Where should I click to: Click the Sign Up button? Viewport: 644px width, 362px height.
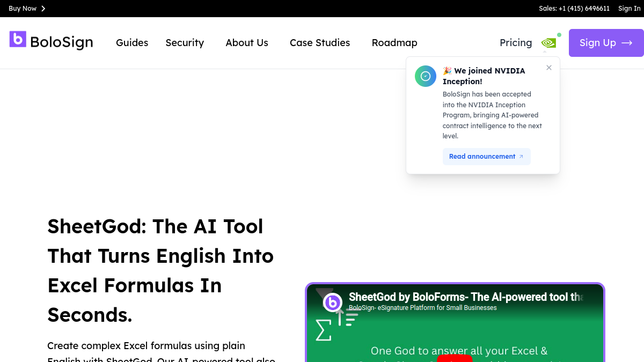tap(606, 43)
